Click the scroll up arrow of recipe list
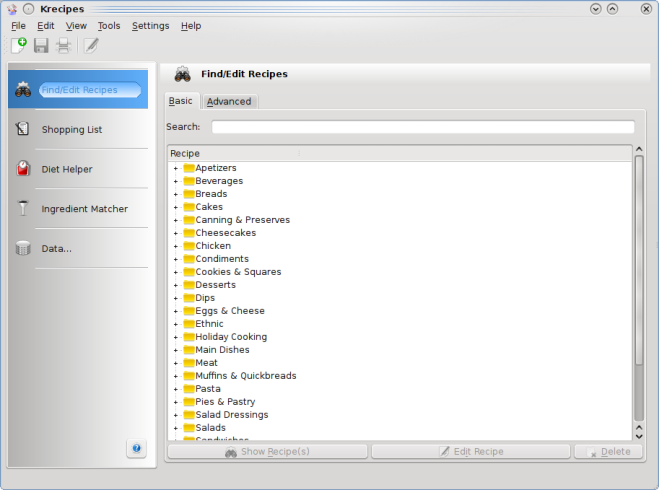The height and width of the screenshot is (490, 659). click(639, 149)
